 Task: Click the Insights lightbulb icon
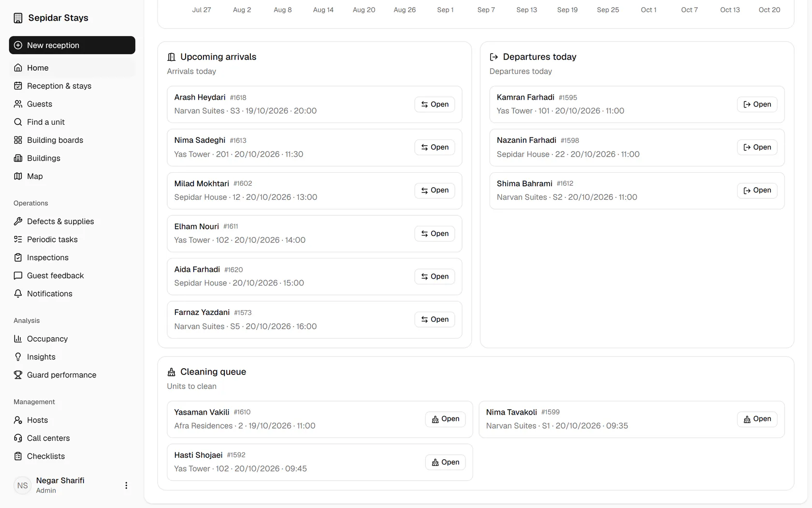18,357
